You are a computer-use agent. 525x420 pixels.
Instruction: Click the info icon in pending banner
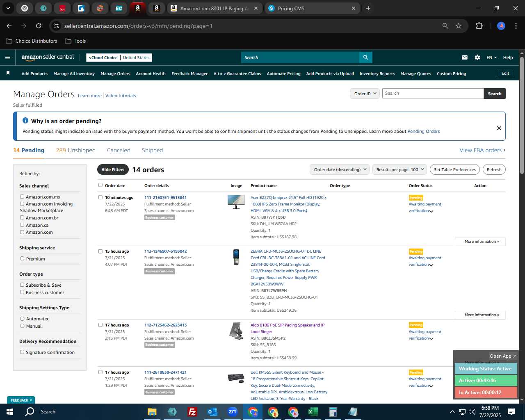25,121
